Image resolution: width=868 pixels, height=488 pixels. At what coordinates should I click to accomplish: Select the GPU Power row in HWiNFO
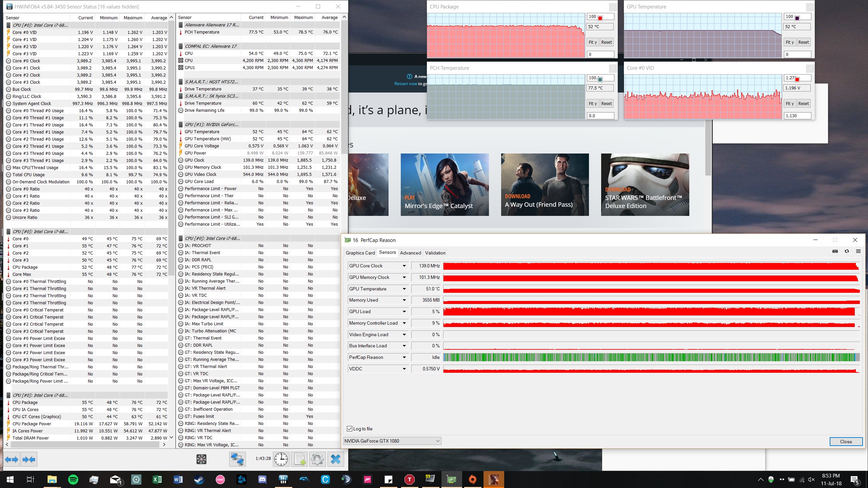[259, 153]
